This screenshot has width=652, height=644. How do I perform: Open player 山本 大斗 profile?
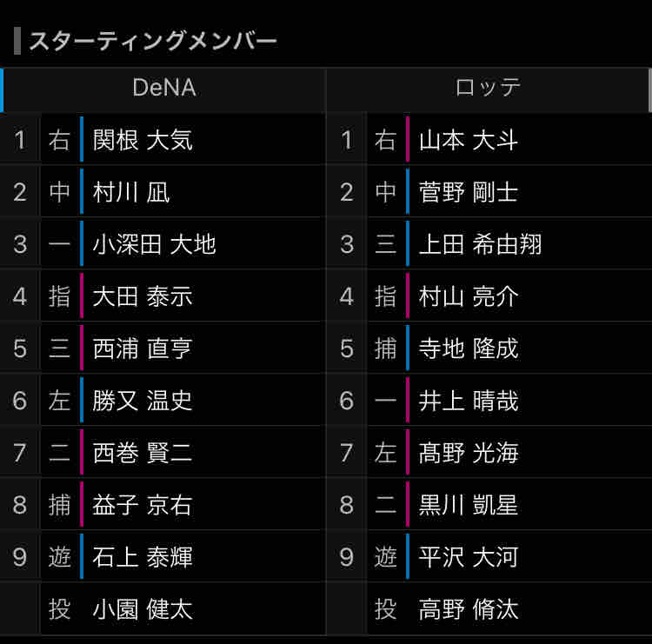(469, 140)
